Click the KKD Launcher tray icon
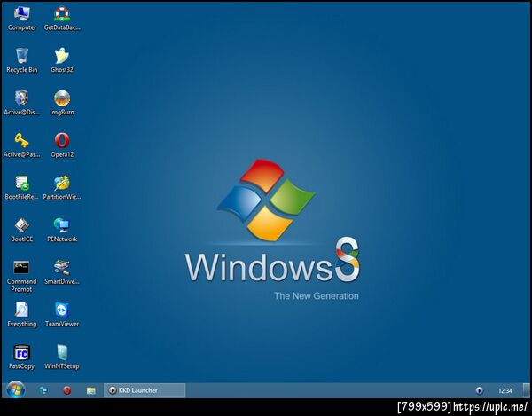 coord(479,391)
